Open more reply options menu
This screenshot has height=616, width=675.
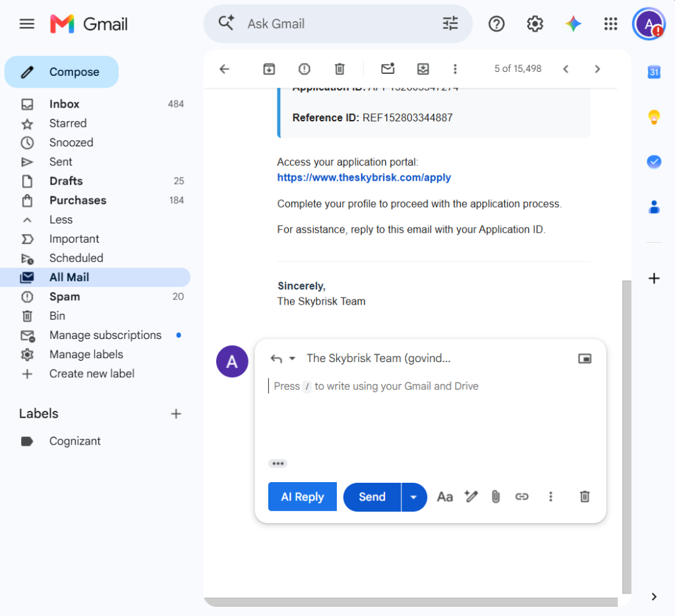point(550,497)
